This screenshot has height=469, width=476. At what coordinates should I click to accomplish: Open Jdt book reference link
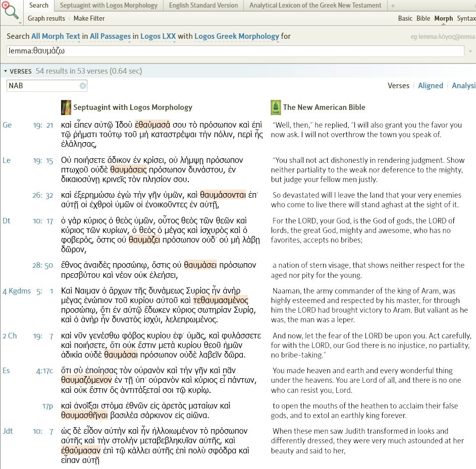[8, 431]
